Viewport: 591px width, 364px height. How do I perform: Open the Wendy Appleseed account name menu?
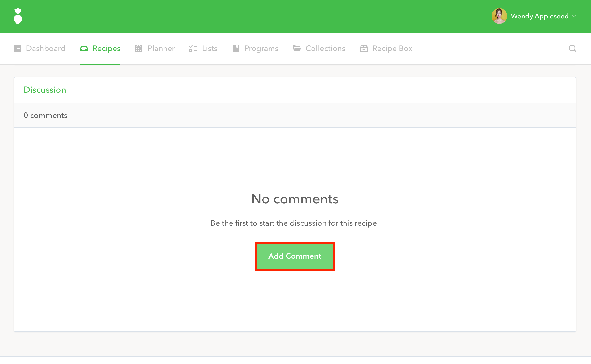[540, 16]
